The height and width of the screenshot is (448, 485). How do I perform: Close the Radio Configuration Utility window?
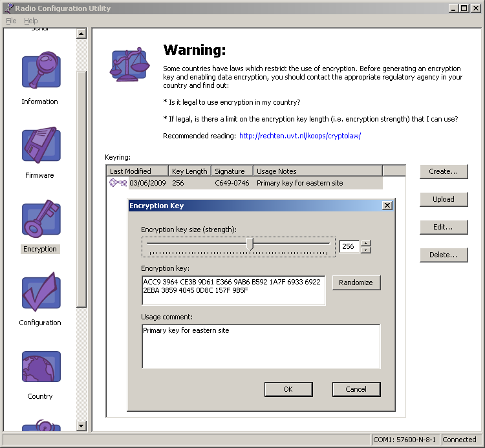click(x=476, y=8)
